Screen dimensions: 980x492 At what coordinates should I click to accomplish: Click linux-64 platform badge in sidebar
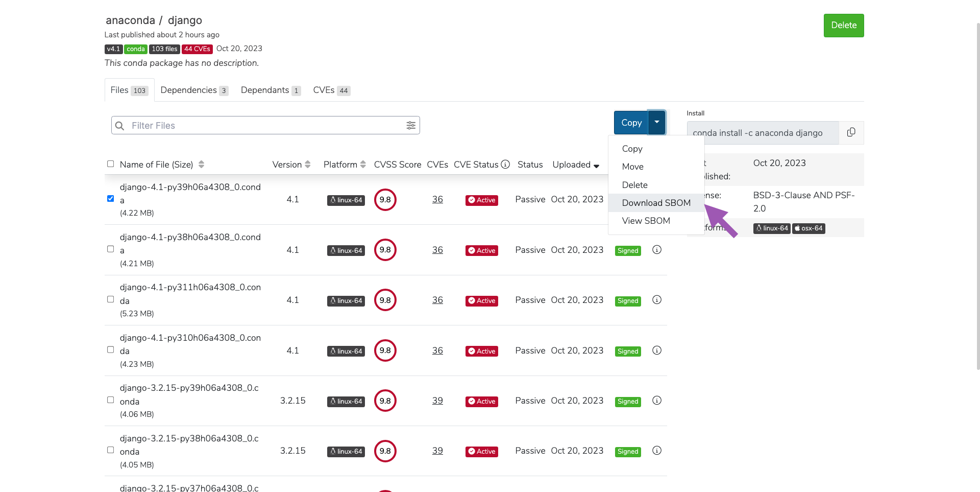pyautogui.click(x=772, y=228)
